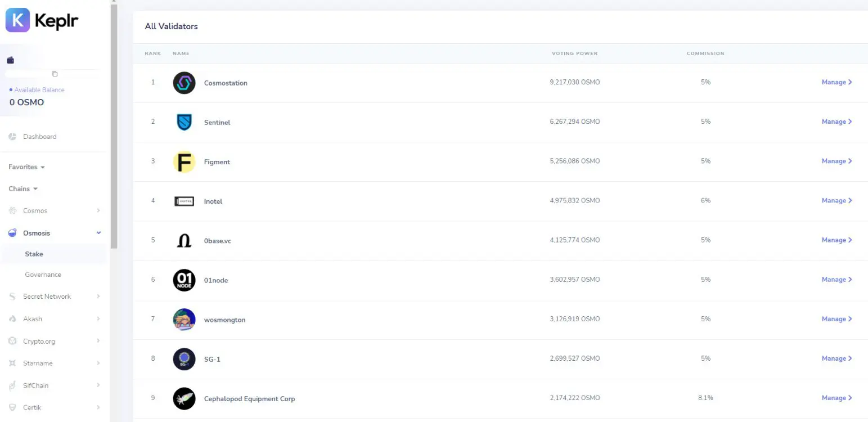Sort validators by Voting Power header
The height and width of the screenshot is (422, 868).
pyautogui.click(x=574, y=53)
